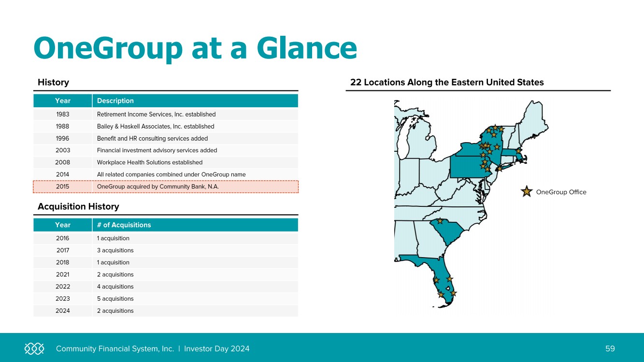
Task: Select the 'History' section heading
Action: pyautogui.click(x=53, y=83)
